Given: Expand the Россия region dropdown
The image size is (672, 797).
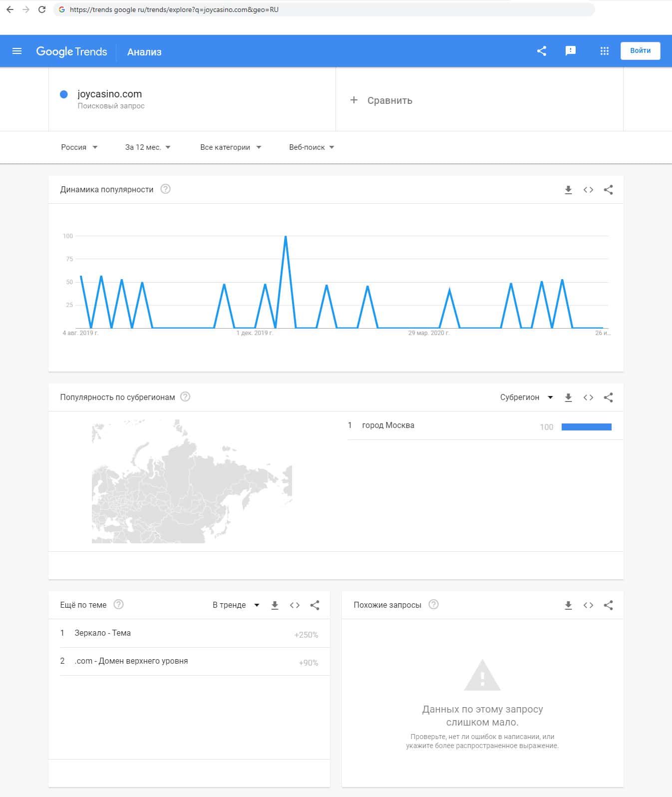Looking at the screenshot, I should pos(79,147).
